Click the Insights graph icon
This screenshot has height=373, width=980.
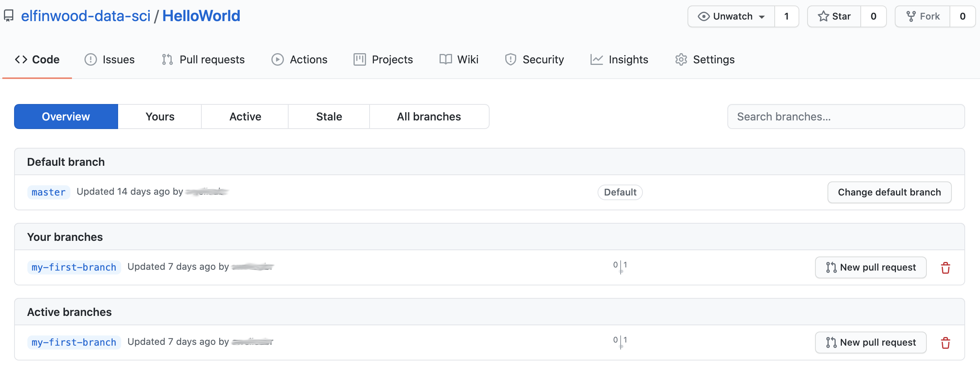(596, 59)
